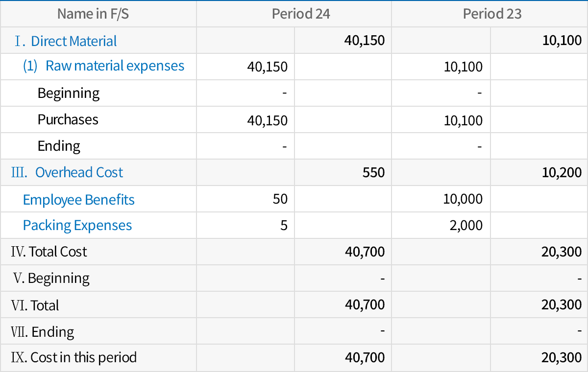Select the Employee Benefits link
This screenshot has height=372, width=588.
click(79, 200)
